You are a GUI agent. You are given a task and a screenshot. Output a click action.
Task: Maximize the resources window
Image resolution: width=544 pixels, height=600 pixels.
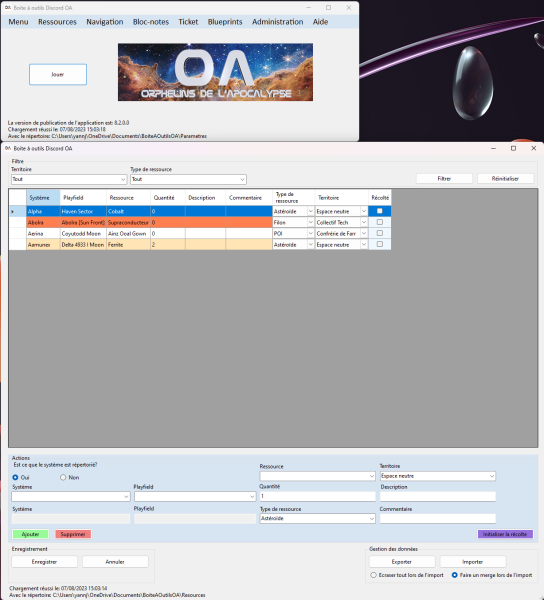[x=513, y=148]
